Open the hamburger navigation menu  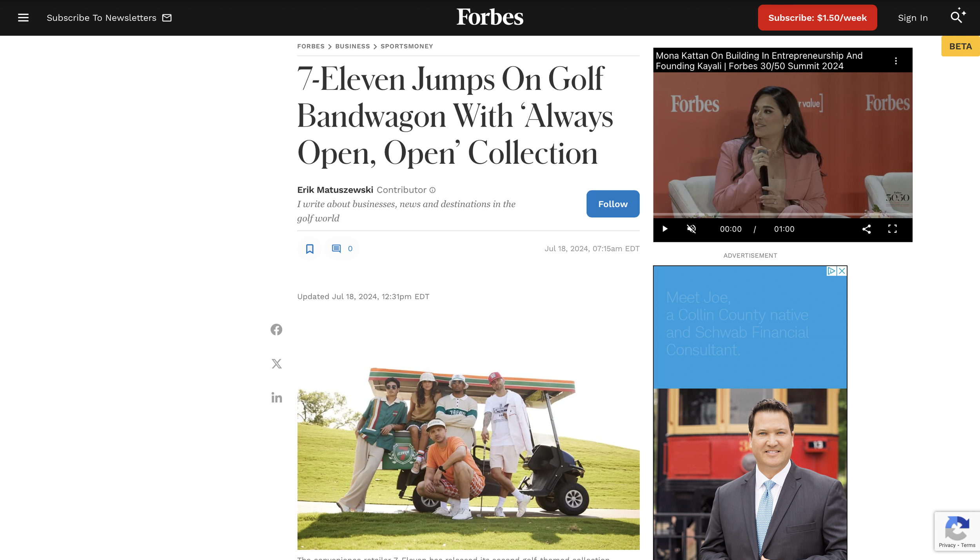coord(23,18)
